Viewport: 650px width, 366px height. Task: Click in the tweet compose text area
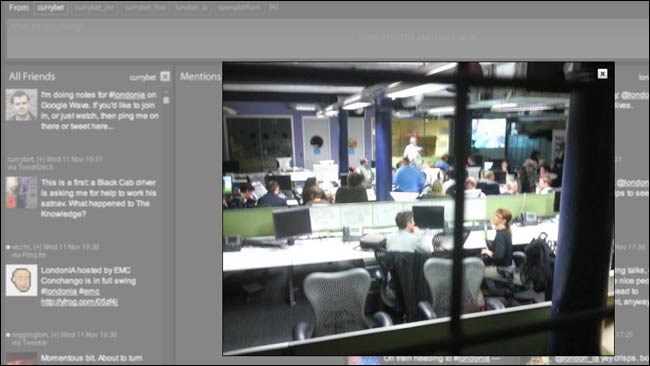[x=327, y=38]
